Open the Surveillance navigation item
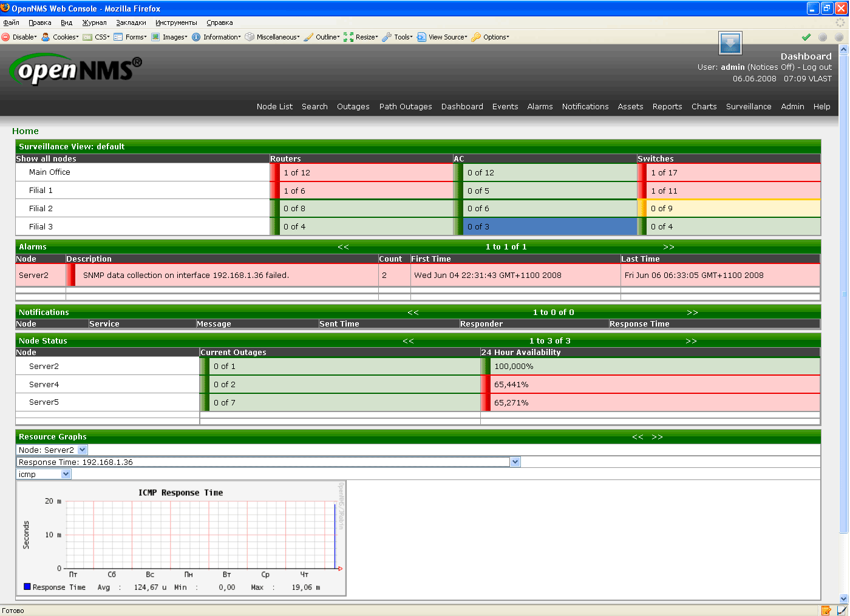The image size is (850, 616). tap(749, 106)
